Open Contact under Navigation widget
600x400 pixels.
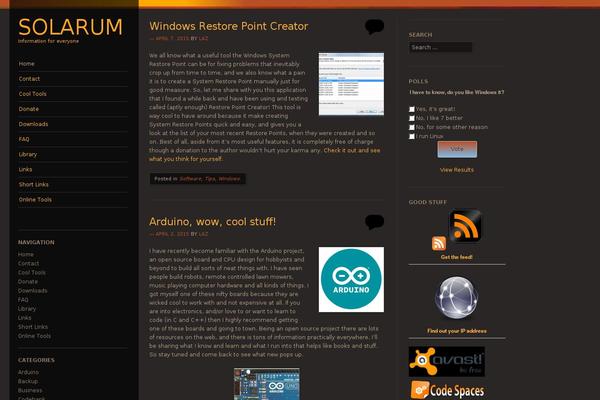tap(28, 264)
